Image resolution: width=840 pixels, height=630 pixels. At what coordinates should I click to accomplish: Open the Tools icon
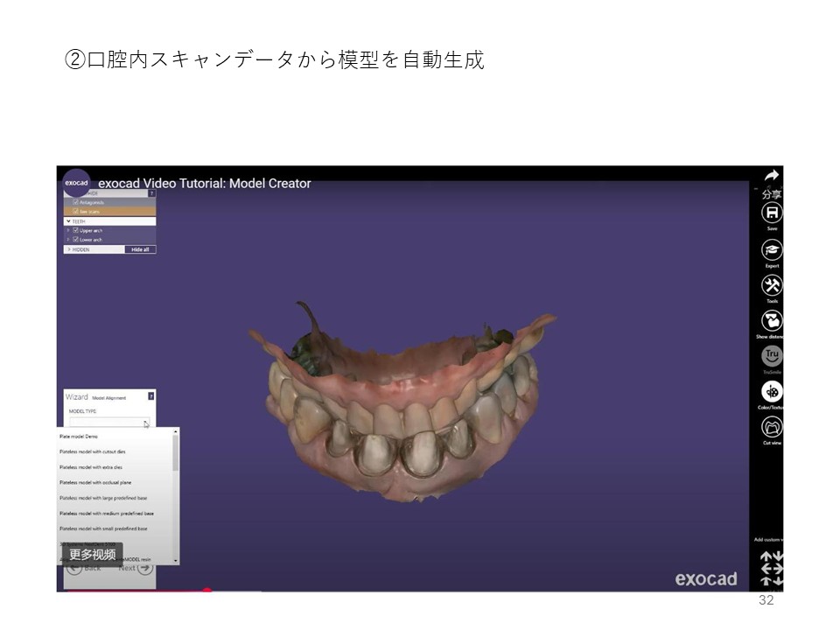771,286
